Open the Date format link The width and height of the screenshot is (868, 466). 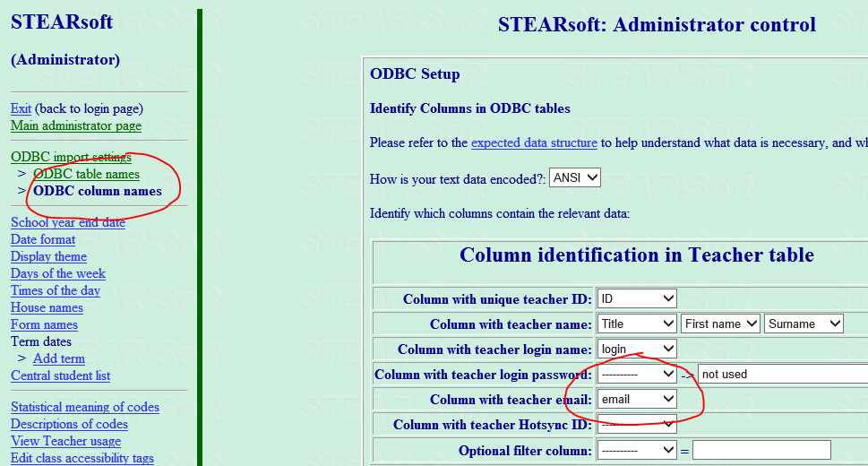[x=43, y=240]
